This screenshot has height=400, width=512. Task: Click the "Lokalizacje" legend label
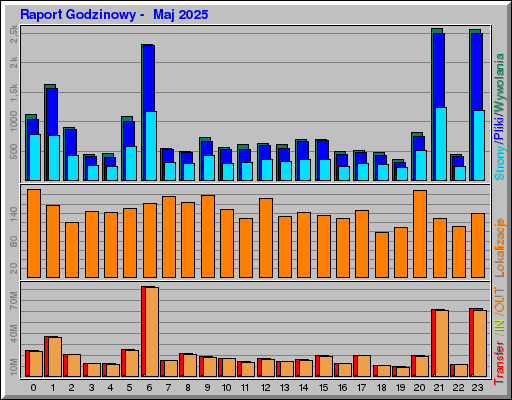coord(499,247)
